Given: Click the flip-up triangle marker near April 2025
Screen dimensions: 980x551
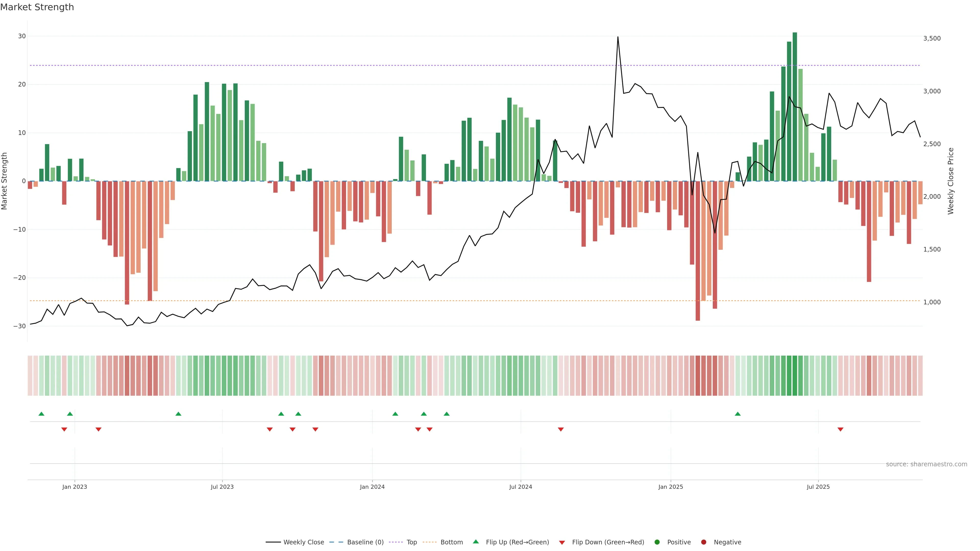Looking at the screenshot, I should tap(738, 414).
